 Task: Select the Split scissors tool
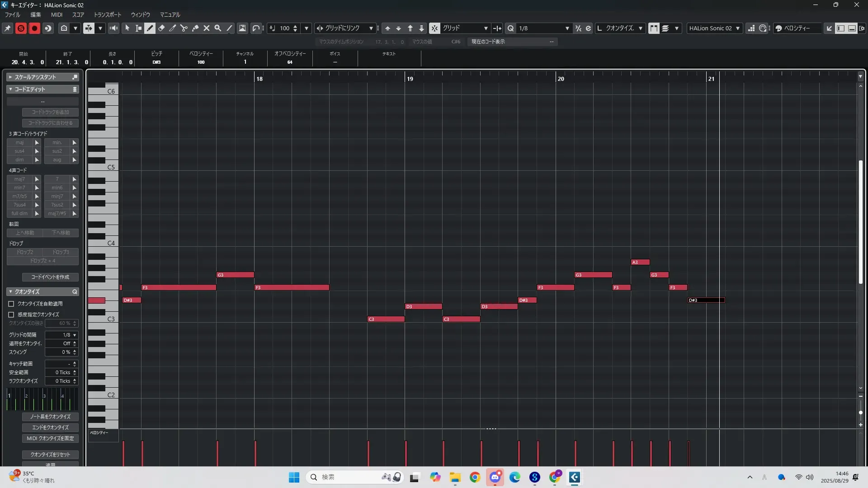pyautogui.click(x=184, y=28)
